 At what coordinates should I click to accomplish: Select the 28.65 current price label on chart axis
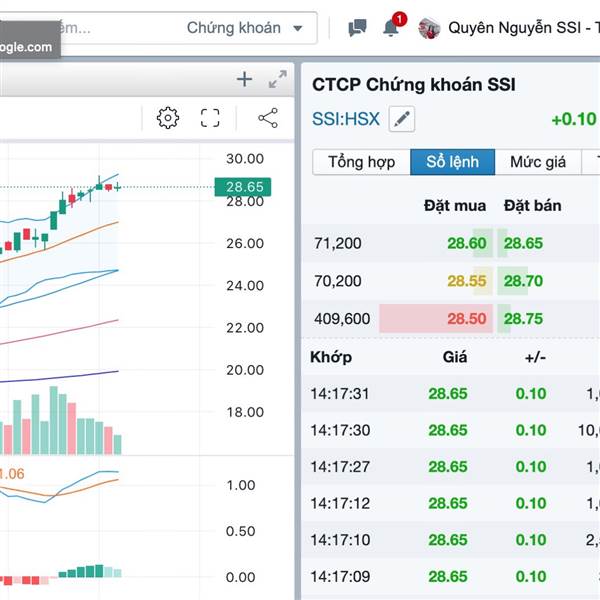243,187
